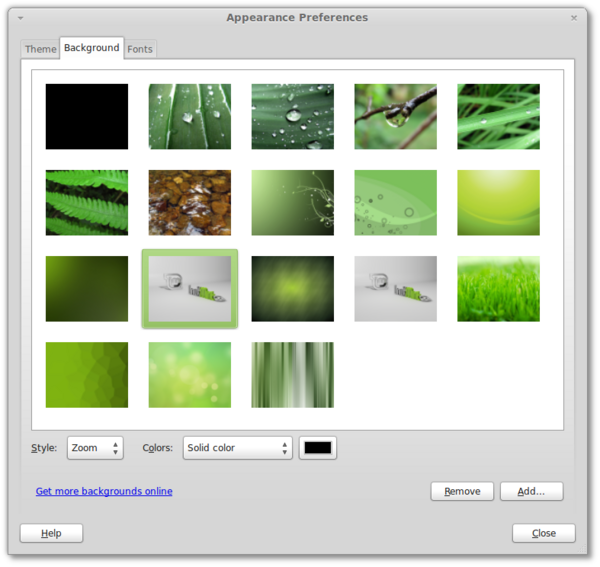Select the solid black wallpaper thumbnail
The width and height of the screenshot is (600, 567).
tap(87, 116)
